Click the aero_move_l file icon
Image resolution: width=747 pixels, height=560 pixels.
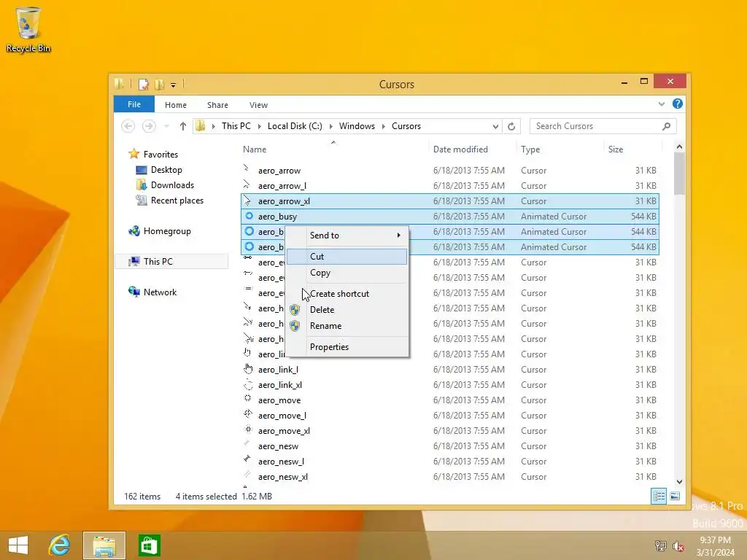(248, 415)
